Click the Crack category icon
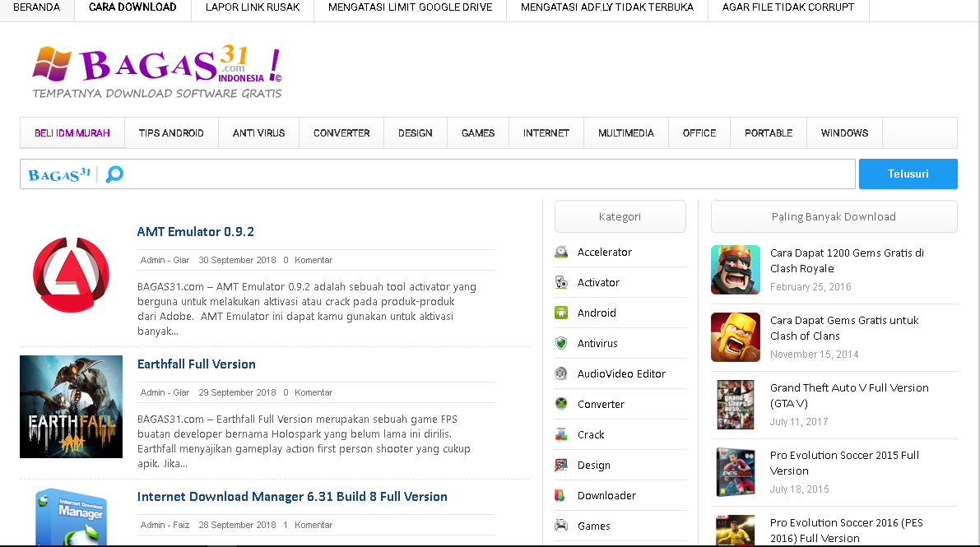Image resolution: width=980 pixels, height=547 pixels. [x=561, y=434]
